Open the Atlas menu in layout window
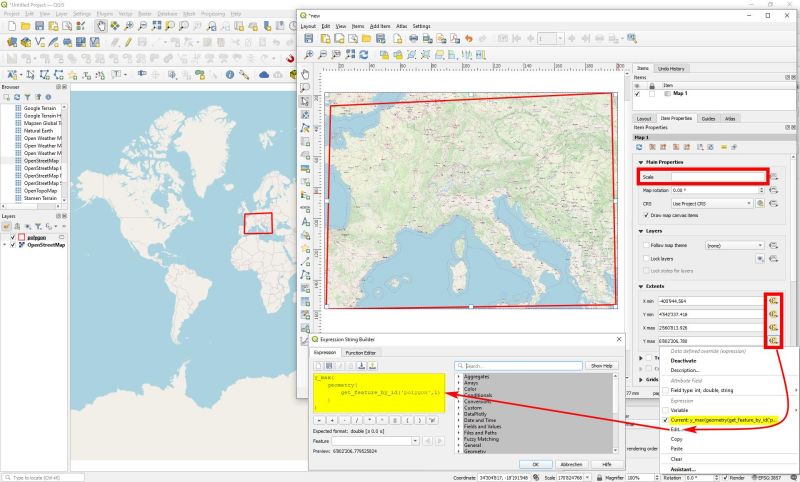 point(402,26)
